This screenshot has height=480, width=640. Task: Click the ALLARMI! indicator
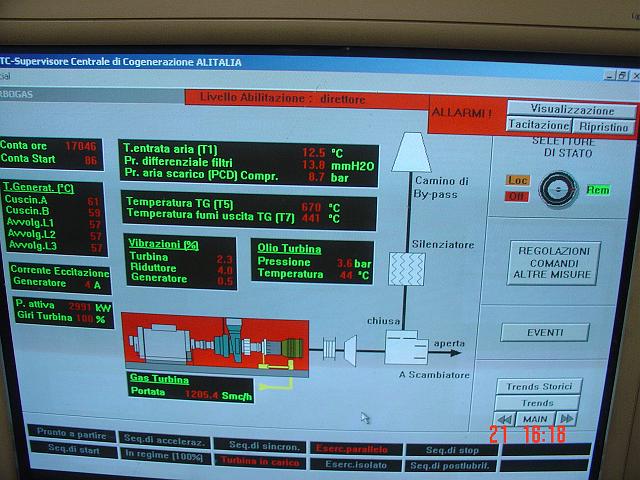pos(462,113)
